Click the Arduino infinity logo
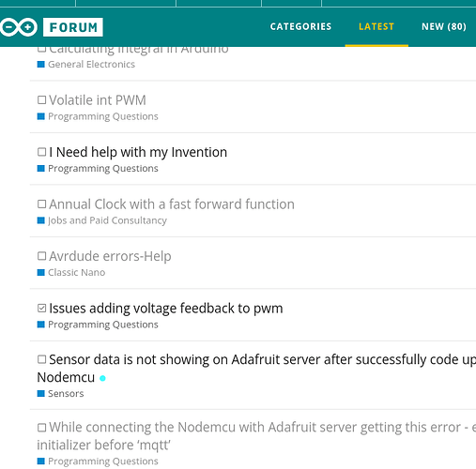The image size is (476, 469). click(x=19, y=27)
